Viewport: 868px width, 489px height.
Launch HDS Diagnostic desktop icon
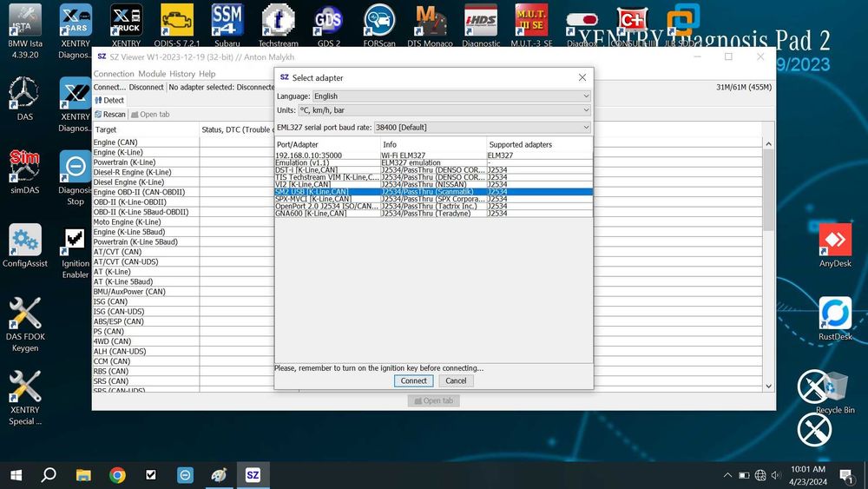coord(481,25)
